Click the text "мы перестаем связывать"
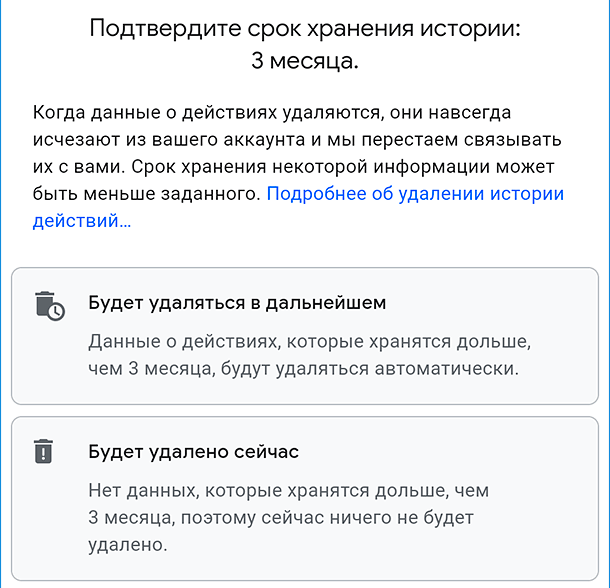The image size is (610, 588). click(470, 139)
